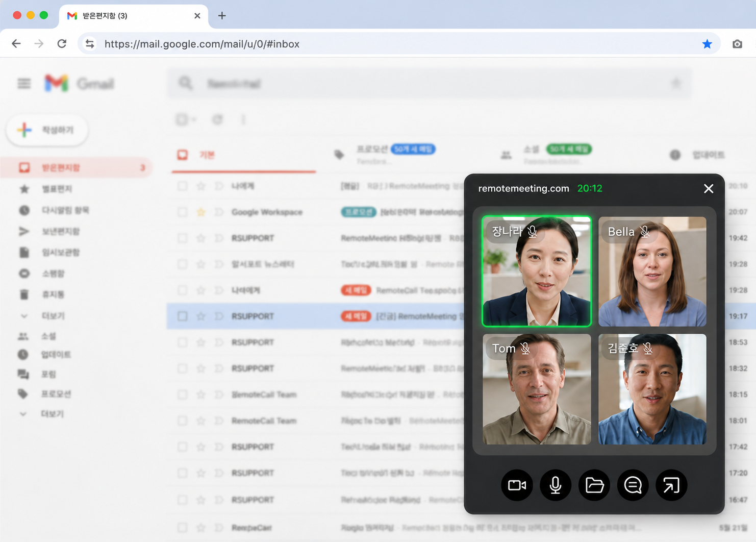Click the mic icon next to Tom
Image resolution: width=756 pixels, height=542 pixels.
point(525,348)
